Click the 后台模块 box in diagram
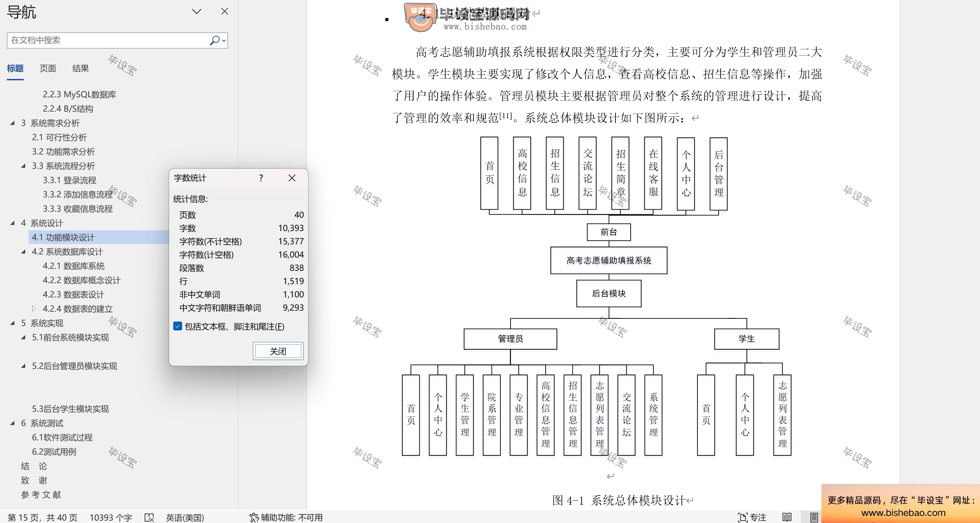Image resolution: width=980 pixels, height=523 pixels. point(609,293)
